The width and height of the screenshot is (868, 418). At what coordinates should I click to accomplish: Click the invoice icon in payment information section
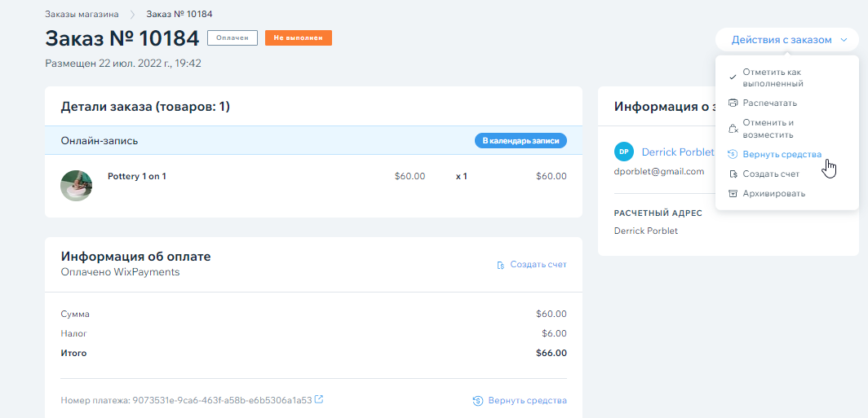[501, 265]
